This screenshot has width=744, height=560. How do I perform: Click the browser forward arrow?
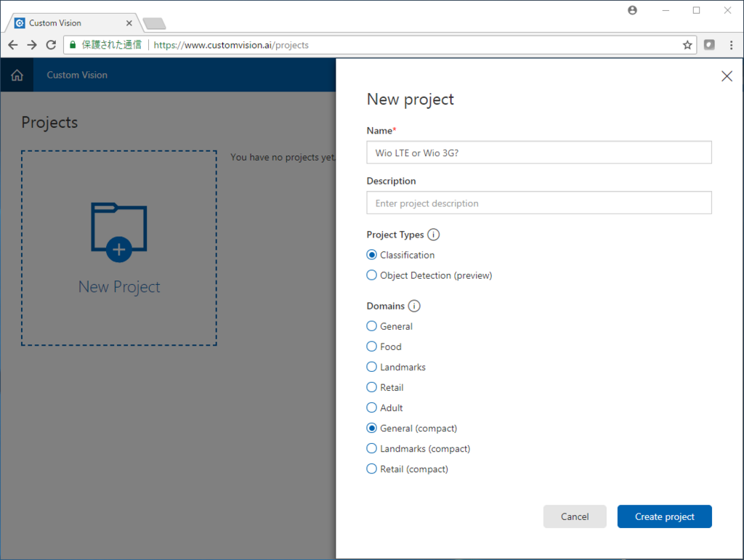tap(32, 45)
